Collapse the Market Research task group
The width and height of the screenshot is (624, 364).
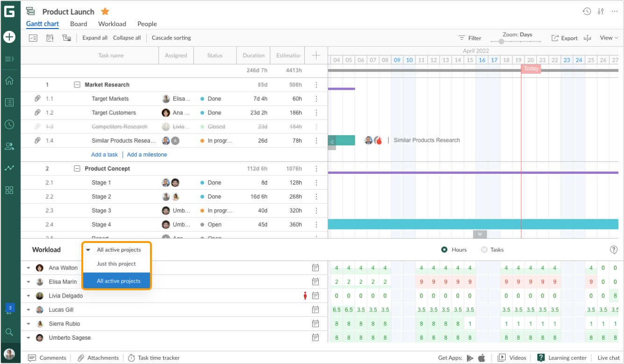[x=77, y=85]
